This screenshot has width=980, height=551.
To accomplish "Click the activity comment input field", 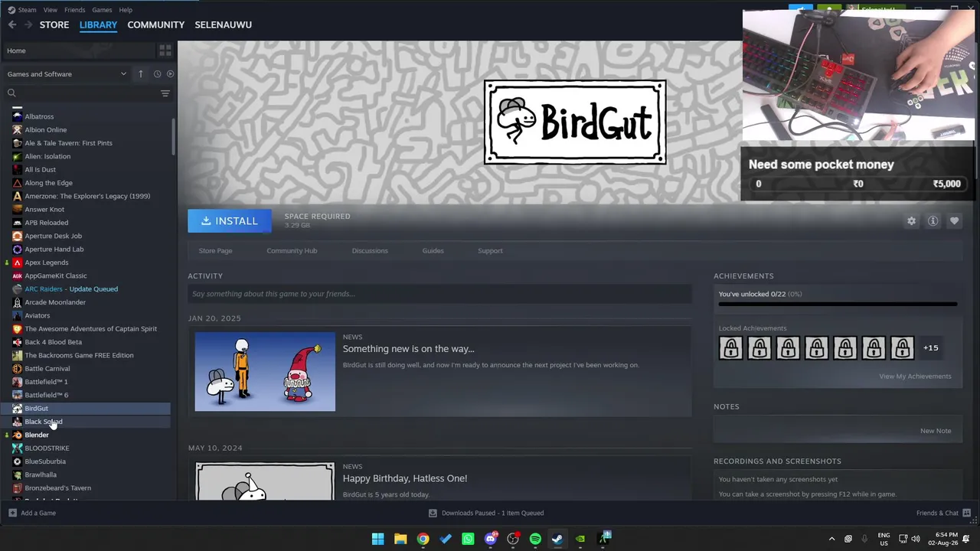I will point(439,294).
